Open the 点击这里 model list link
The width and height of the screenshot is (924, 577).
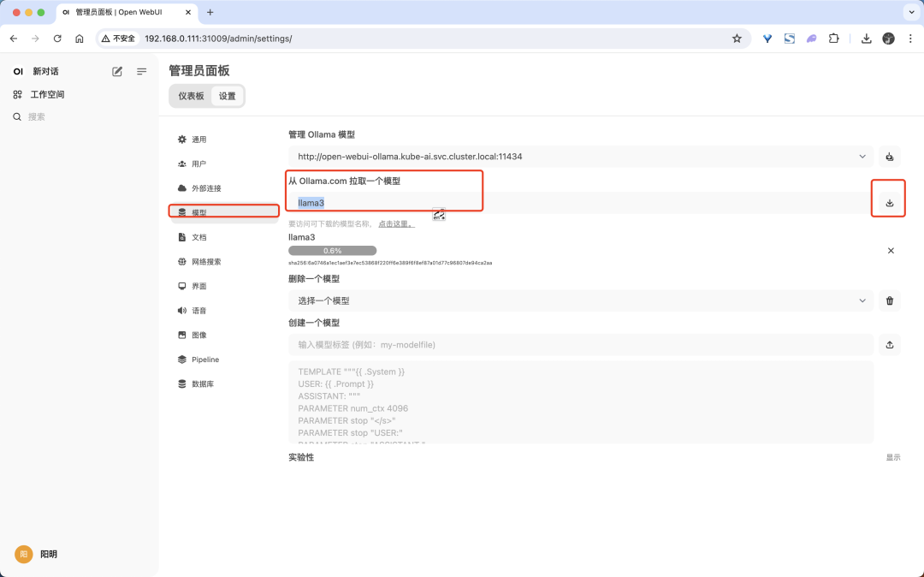click(x=396, y=224)
